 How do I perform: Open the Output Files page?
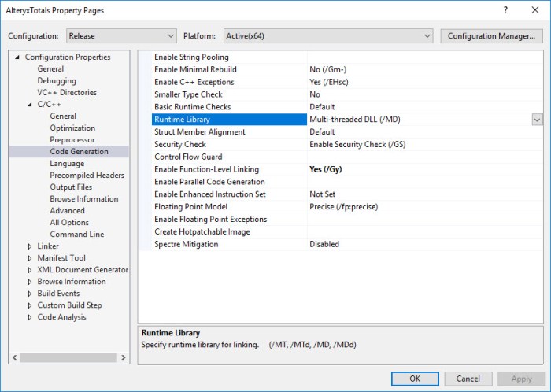point(71,187)
